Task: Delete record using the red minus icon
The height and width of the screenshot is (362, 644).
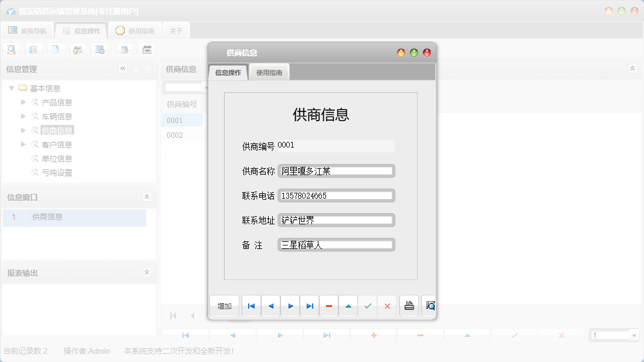Action: coord(328,305)
